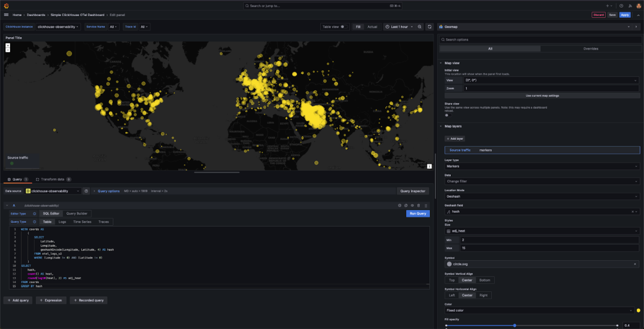Image resolution: width=644 pixels, height=329 pixels.
Task: Zoom in on the map with plus
Action: tap(8, 45)
